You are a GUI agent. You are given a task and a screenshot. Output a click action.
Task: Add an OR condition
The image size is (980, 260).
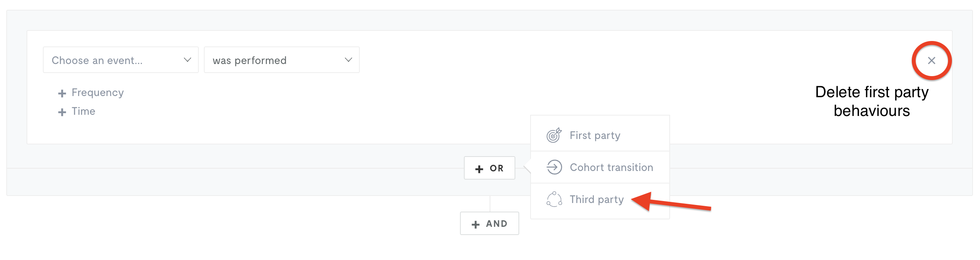[x=489, y=168]
